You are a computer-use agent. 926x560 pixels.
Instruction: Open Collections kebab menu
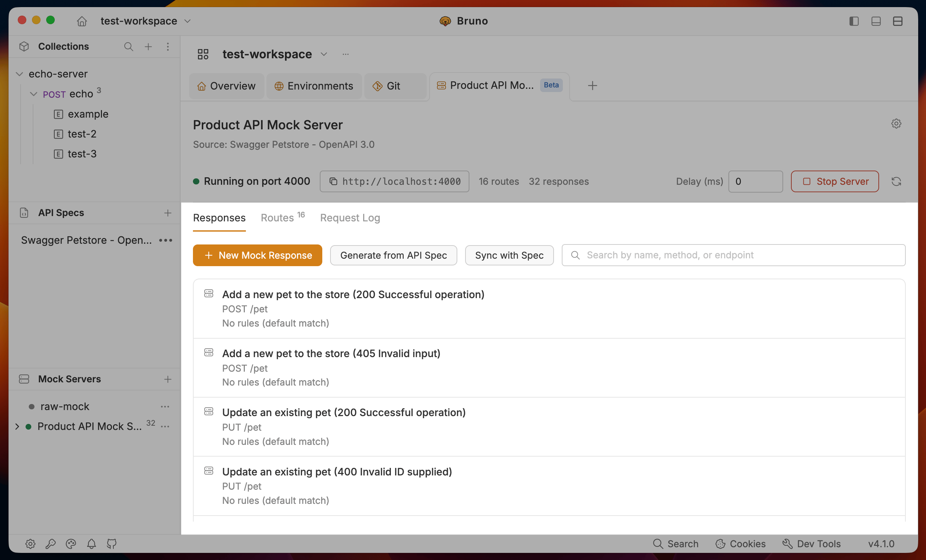click(168, 47)
